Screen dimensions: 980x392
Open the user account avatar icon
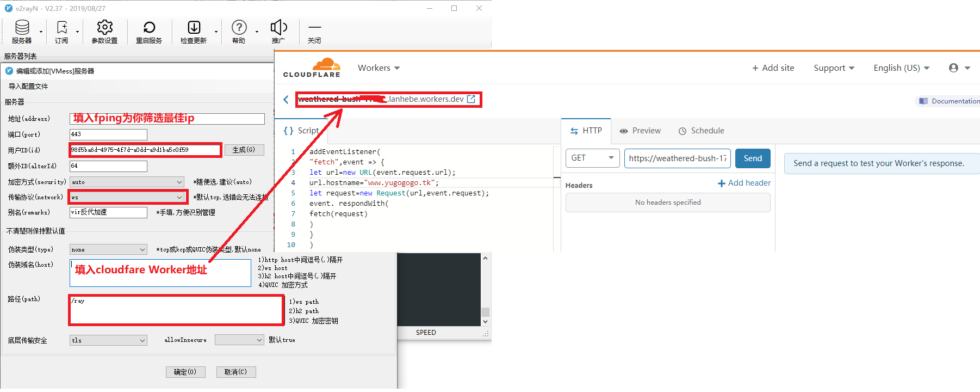point(953,68)
